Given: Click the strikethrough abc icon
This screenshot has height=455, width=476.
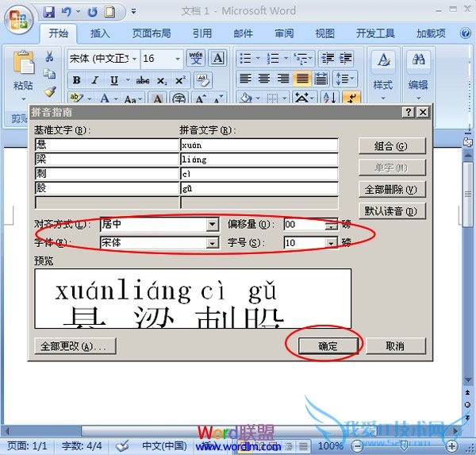Looking at the screenshot, I should click(143, 80).
